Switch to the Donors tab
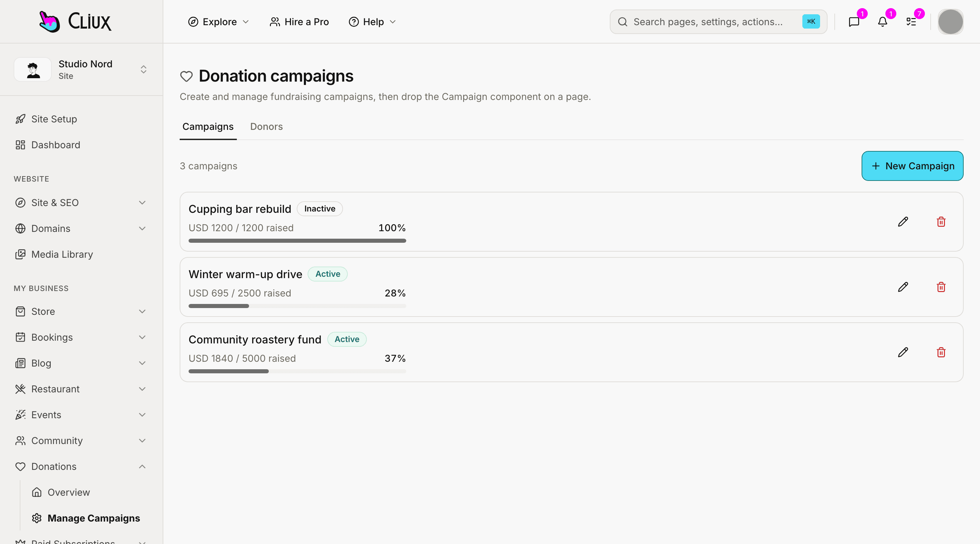 (266, 126)
